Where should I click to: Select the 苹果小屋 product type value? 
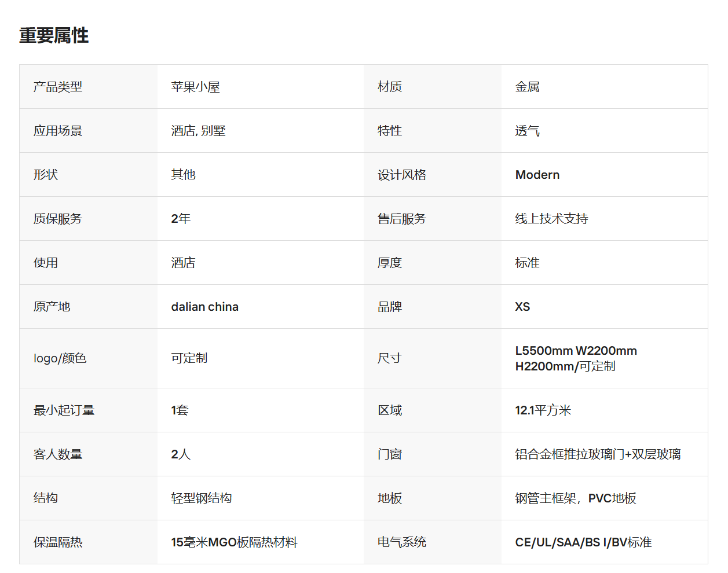coord(195,87)
